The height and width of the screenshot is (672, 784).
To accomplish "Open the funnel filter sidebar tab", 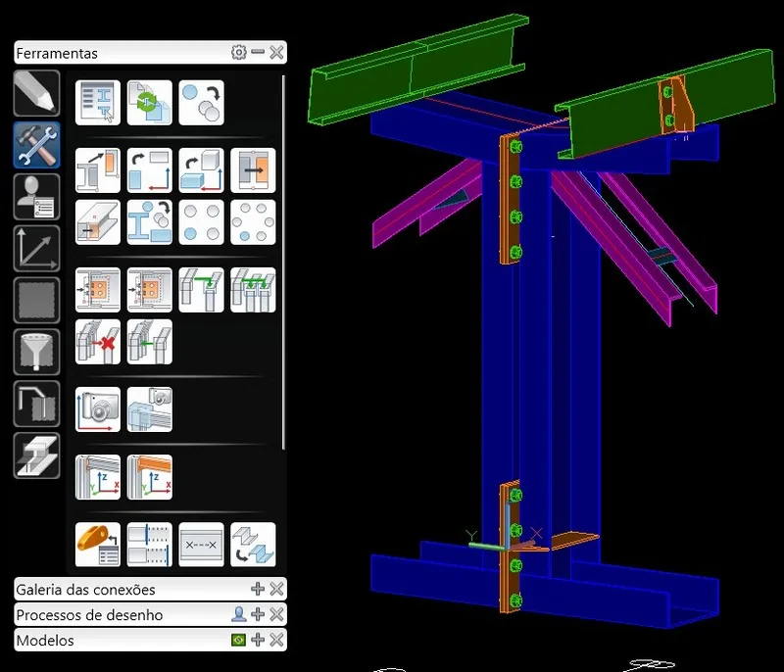I will [x=36, y=352].
